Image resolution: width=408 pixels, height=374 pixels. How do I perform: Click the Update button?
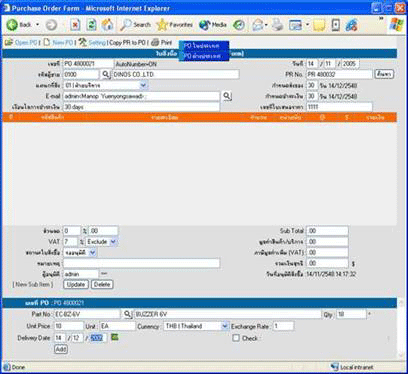tap(76, 284)
